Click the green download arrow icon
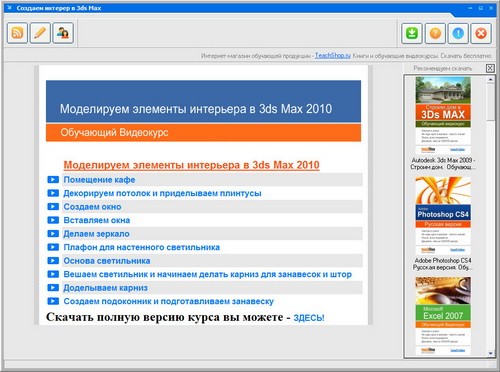The height and width of the screenshot is (372, 500). (x=412, y=33)
